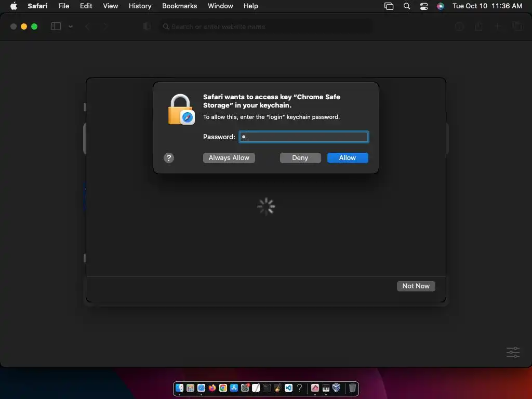
Task: Click the Share toolbar icon
Action: pos(478,26)
